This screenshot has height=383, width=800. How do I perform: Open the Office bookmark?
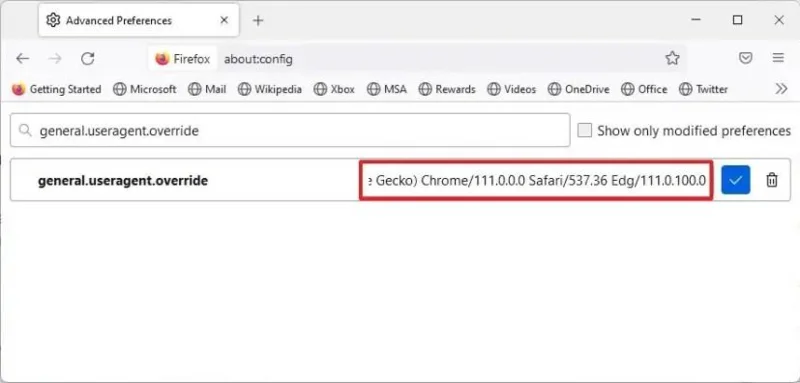point(644,89)
